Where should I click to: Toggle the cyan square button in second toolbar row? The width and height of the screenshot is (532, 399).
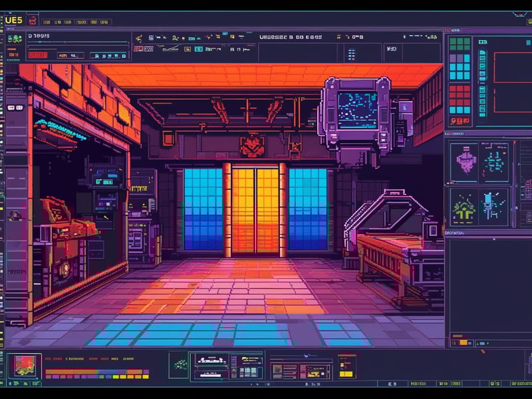199,49
